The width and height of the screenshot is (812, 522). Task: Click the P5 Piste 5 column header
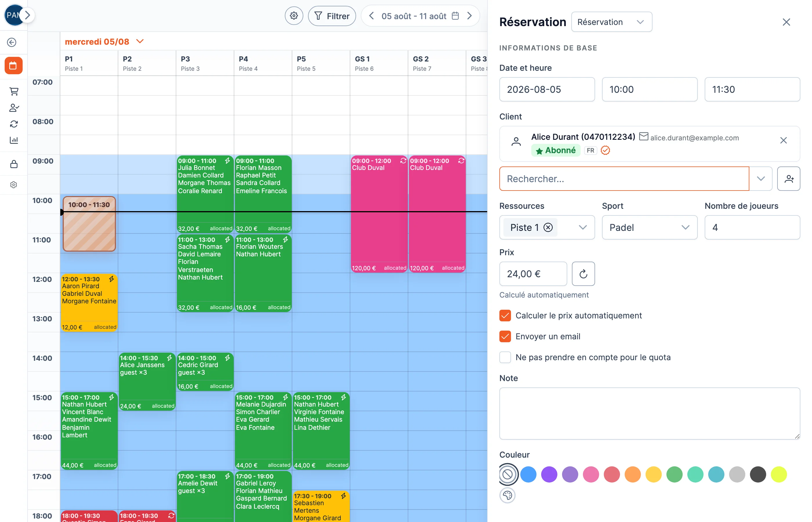(321, 64)
